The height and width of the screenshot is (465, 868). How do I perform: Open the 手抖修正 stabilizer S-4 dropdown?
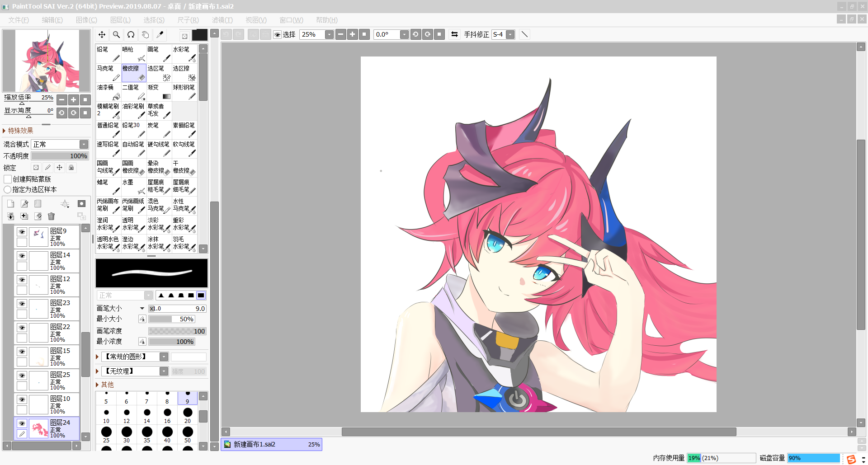(510, 34)
